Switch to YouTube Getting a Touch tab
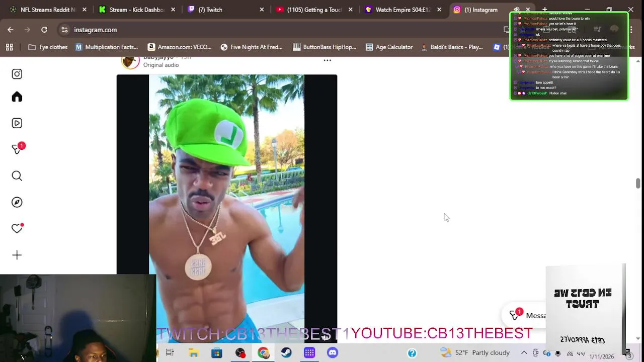This screenshot has height=362, width=644. (309, 10)
